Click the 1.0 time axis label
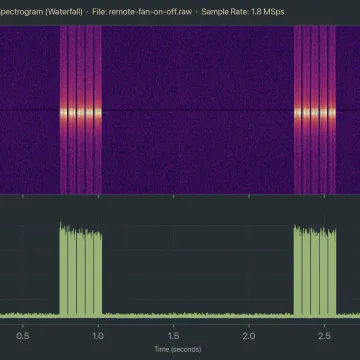Screen dimensions: 360x360 (98, 336)
